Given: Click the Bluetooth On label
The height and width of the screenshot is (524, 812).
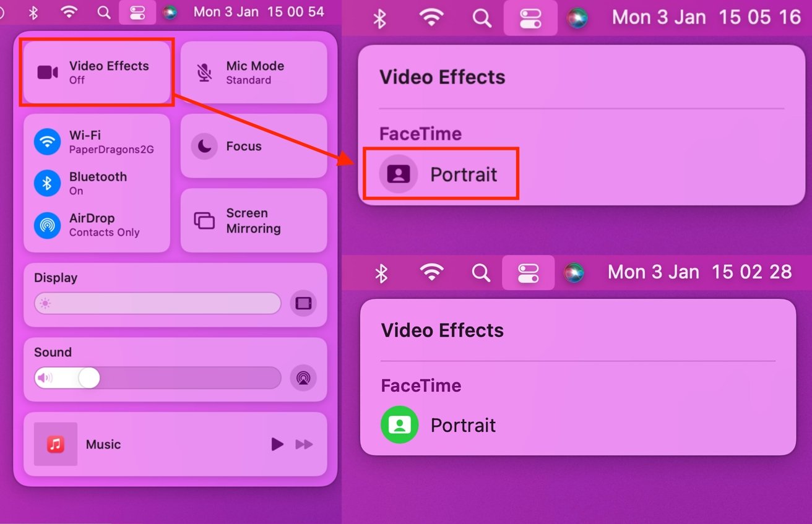Looking at the screenshot, I should 98,183.
